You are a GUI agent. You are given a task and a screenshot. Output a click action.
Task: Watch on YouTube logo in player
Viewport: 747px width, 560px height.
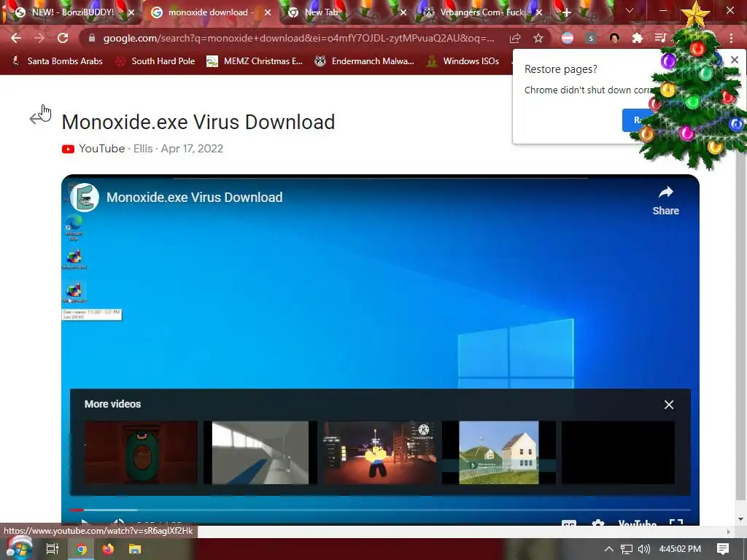(638, 524)
